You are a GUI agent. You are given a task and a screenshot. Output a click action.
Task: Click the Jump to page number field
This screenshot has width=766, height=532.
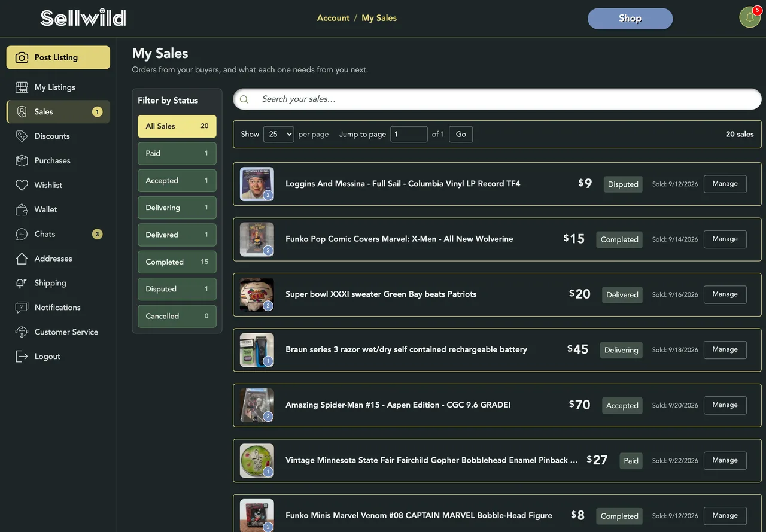click(x=409, y=135)
